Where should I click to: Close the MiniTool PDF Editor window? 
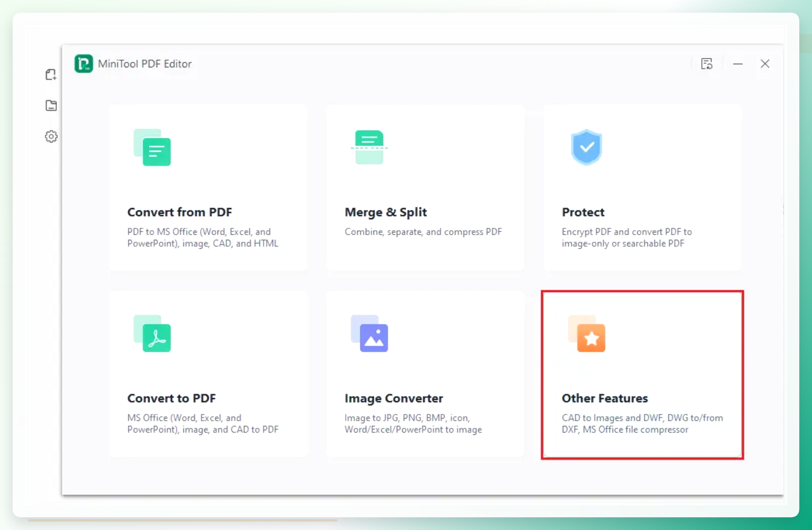[765, 64]
